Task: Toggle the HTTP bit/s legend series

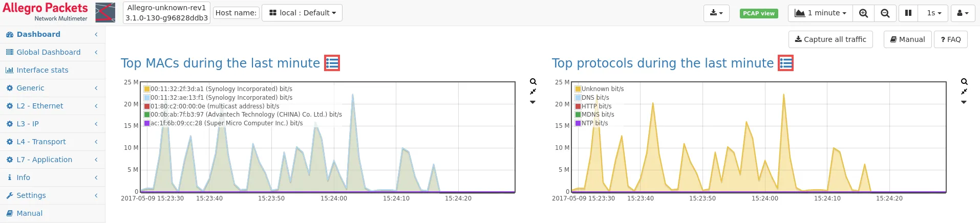Action: pos(596,106)
